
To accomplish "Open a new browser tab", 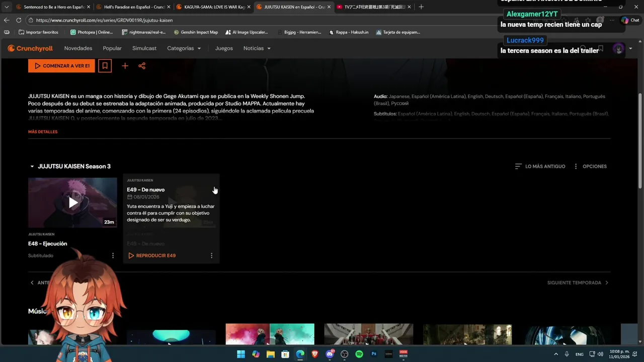I will [x=421, y=7].
